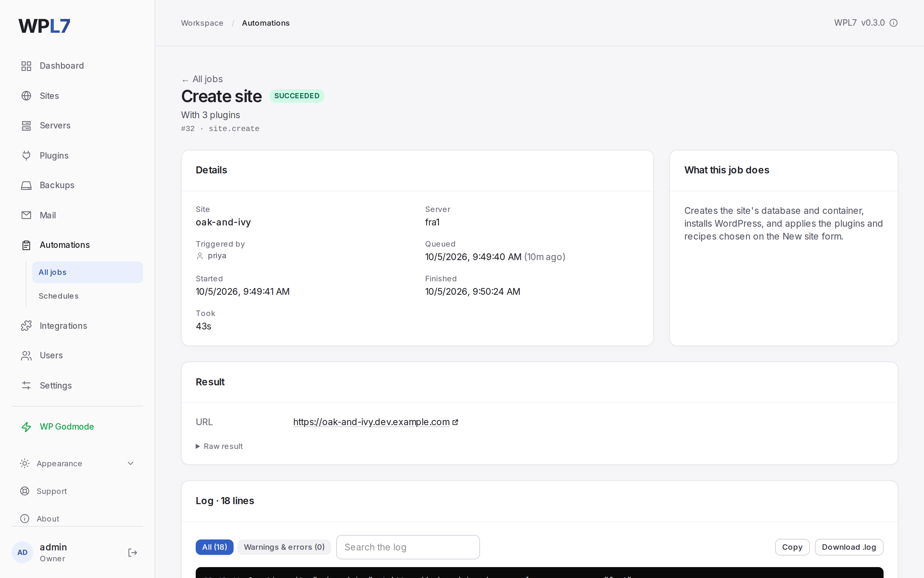Viewport: 924px width, 578px height.
Task: Follow the ← All jobs back link
Action: point(202,79)
